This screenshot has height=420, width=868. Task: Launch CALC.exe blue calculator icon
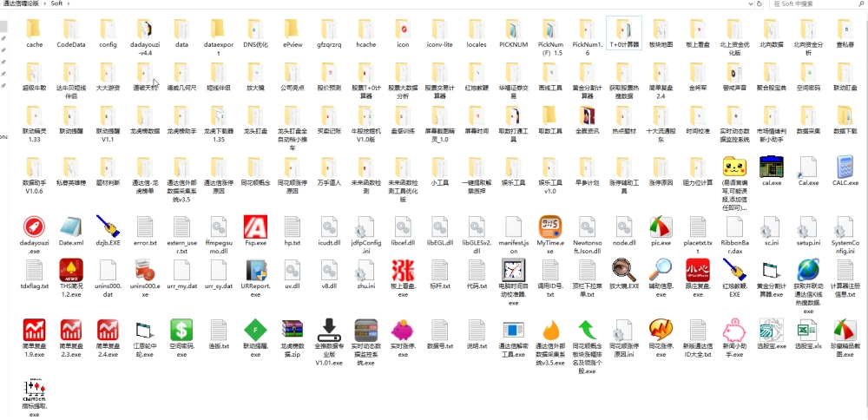pyautogui.click(x=845, y=167)
